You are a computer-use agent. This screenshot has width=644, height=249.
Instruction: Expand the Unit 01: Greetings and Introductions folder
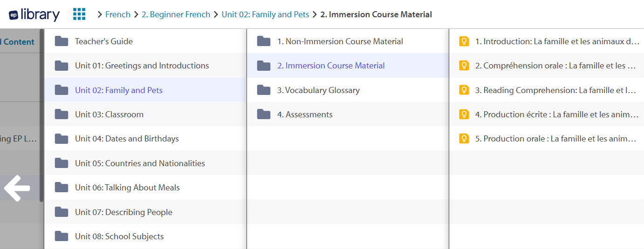click(145, 66)
